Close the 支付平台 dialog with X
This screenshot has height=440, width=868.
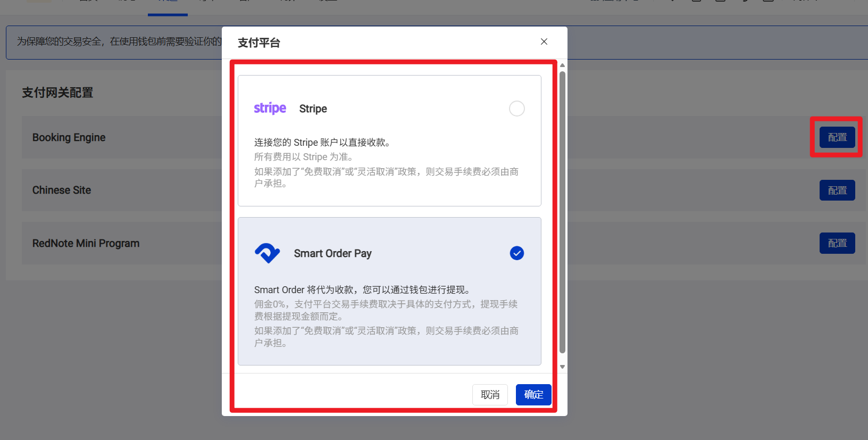pos(544,41)
